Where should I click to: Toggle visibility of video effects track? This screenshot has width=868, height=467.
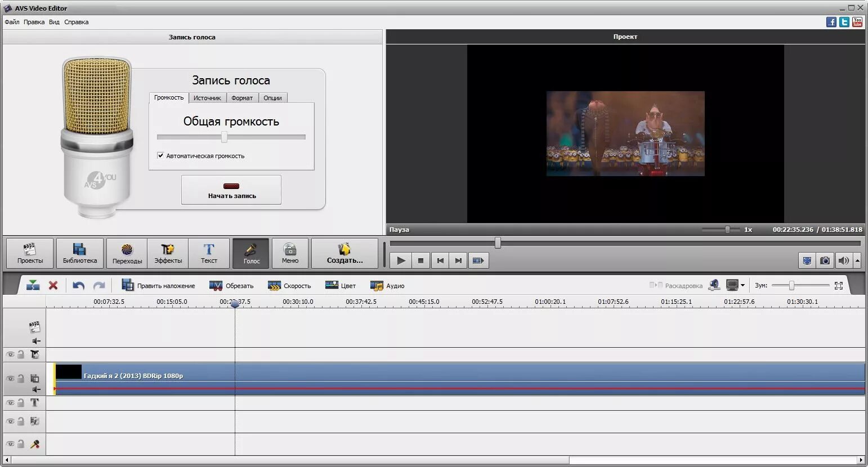pyautogui.click(x=10, y=354)
